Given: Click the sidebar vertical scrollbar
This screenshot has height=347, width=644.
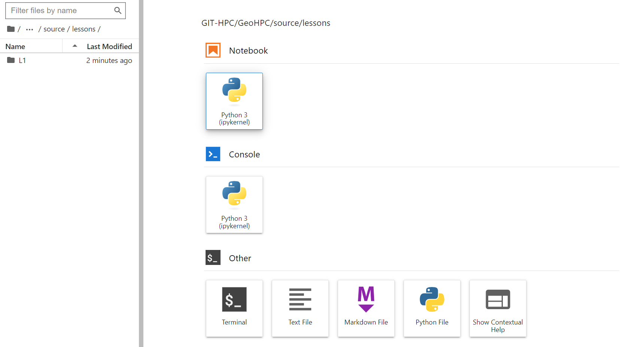Looking at the screenshot, I should pyautogui.click(x=141, y=173).
